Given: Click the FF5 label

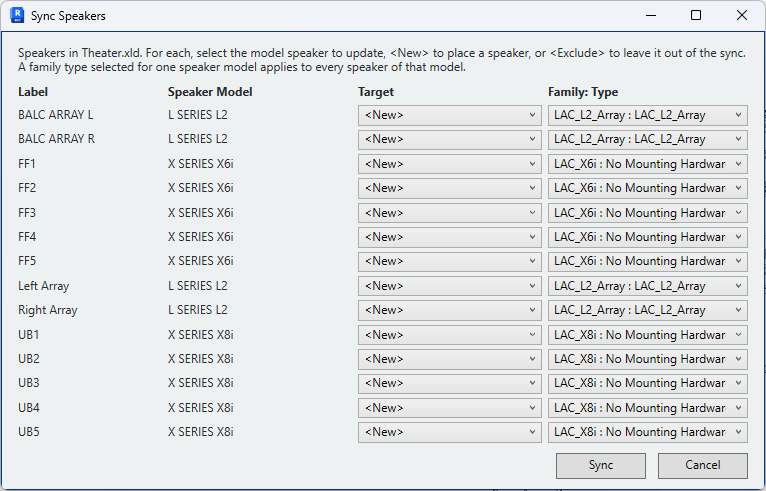Looking at the screenshot, I should 27,261.
